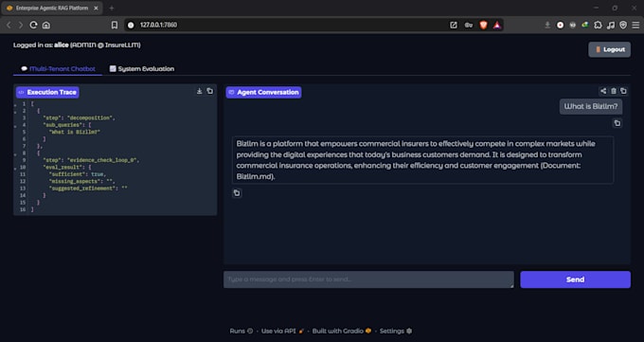This screenshot has height=342, width=644.
Task: Click the Send button
Action: click(575, 279)
